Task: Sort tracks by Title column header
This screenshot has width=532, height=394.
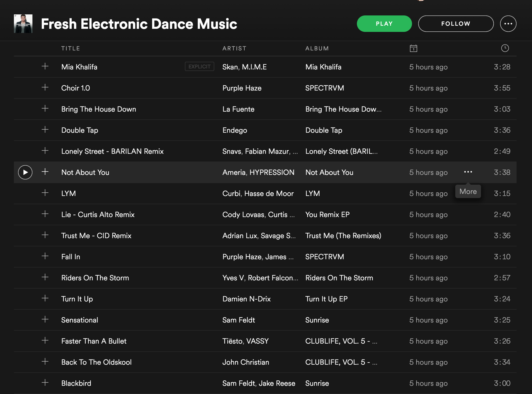Action: pyautogui.click(x=71, y=48)
